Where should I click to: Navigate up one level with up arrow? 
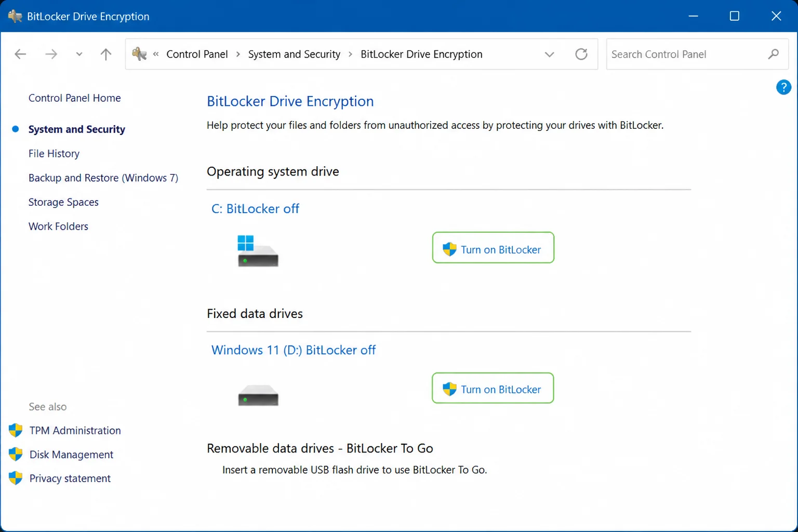106,54
